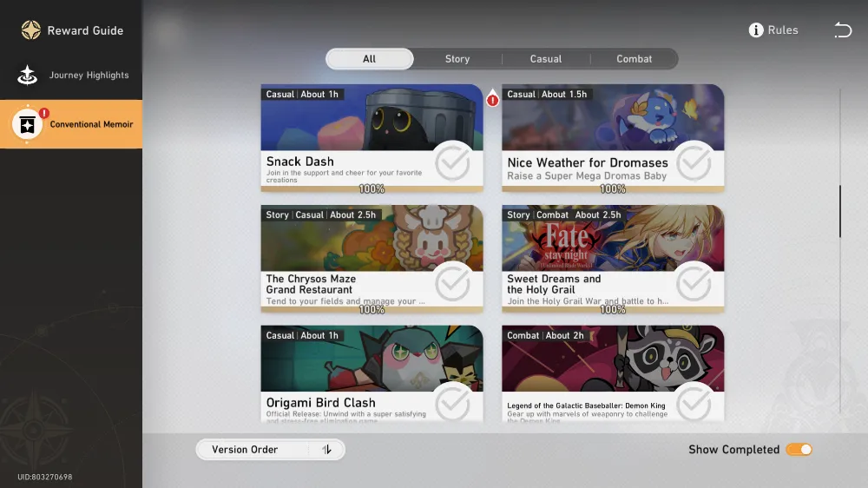Click 'Legend of the Galactic Baseballer: Demon King' title

pos(586,406)
